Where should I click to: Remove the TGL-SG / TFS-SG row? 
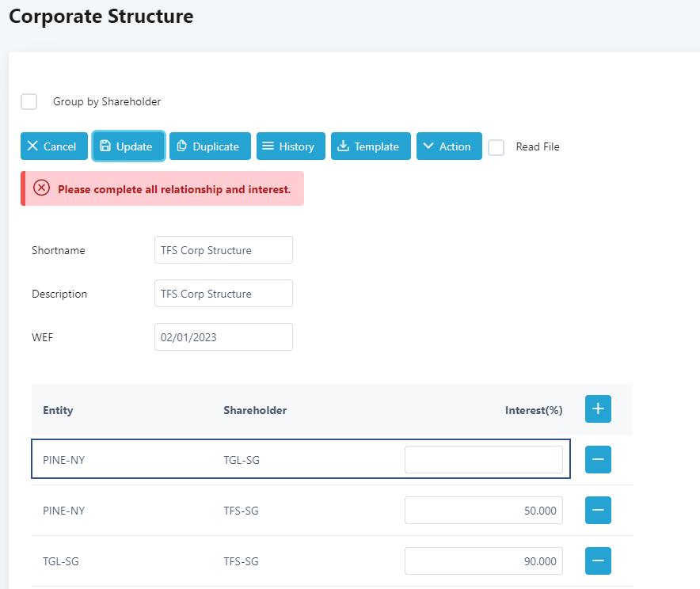coord(598,561)
